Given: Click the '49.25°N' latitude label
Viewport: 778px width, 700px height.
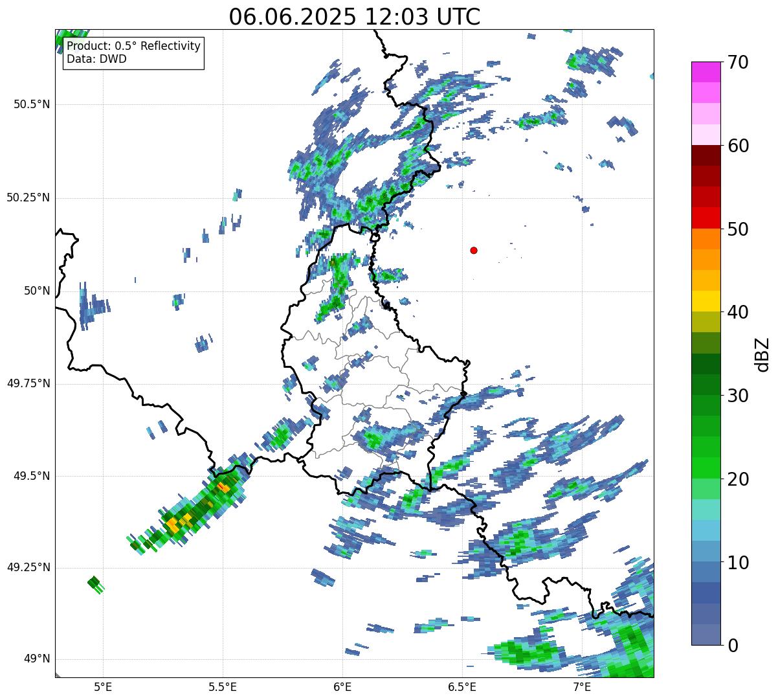Looking at the screenshot, I should pos(28,567).
